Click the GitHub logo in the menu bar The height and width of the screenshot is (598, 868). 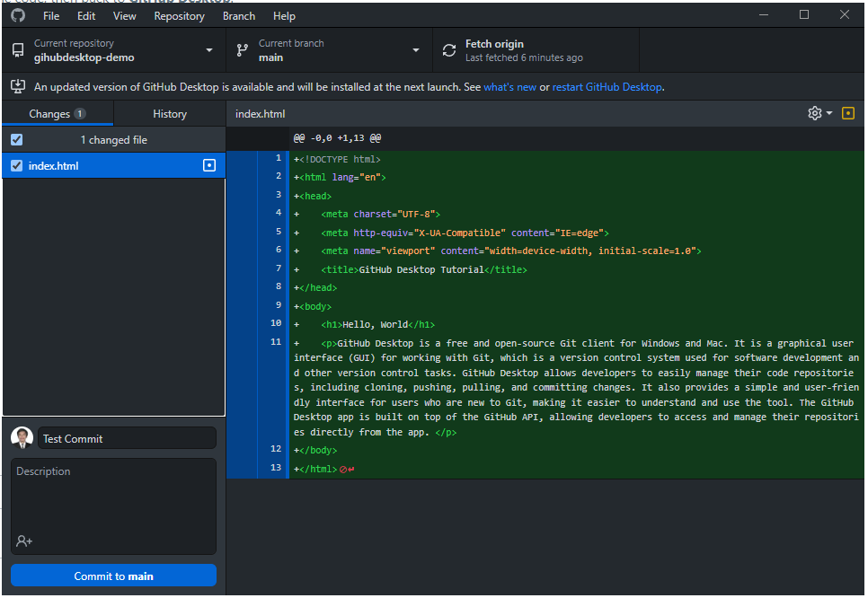18,15
